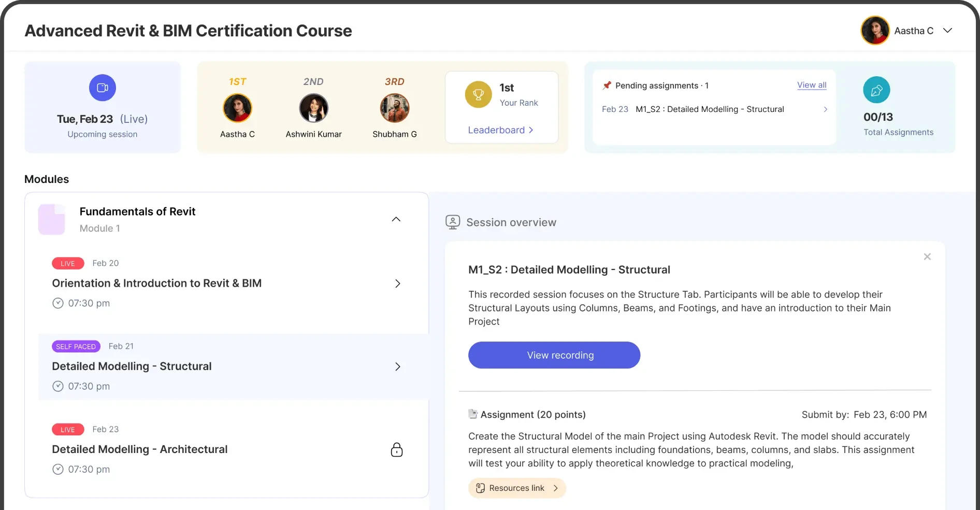The height and width of the screenshot is (510, 980).
Task: Click the Advanced Revit & BIM Certification Course title
Action: coord(189,31)
